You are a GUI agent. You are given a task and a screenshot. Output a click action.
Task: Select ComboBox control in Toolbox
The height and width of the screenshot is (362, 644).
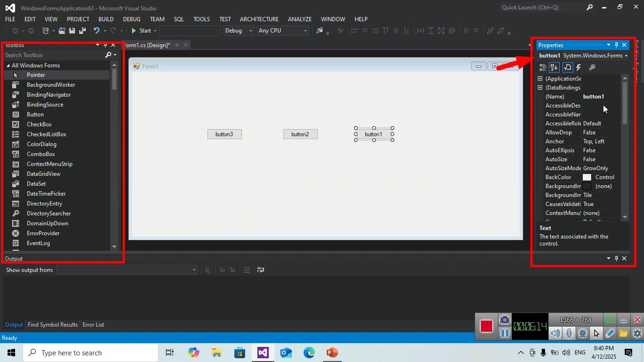click(57, 154)
